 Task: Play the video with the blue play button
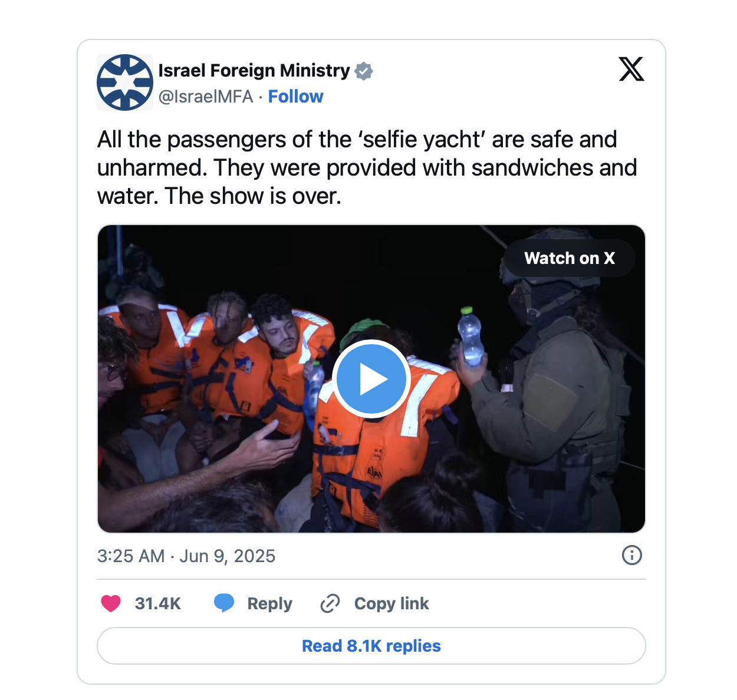371,379
